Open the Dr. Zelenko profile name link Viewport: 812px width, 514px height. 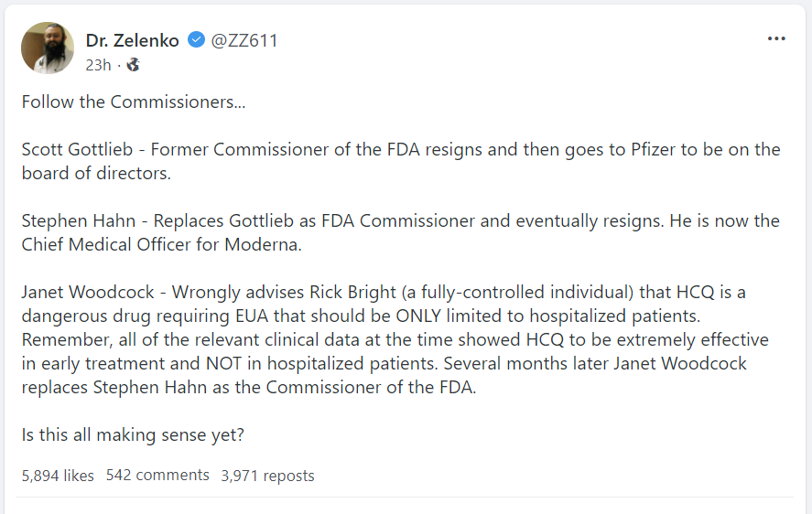coord(132,40)
